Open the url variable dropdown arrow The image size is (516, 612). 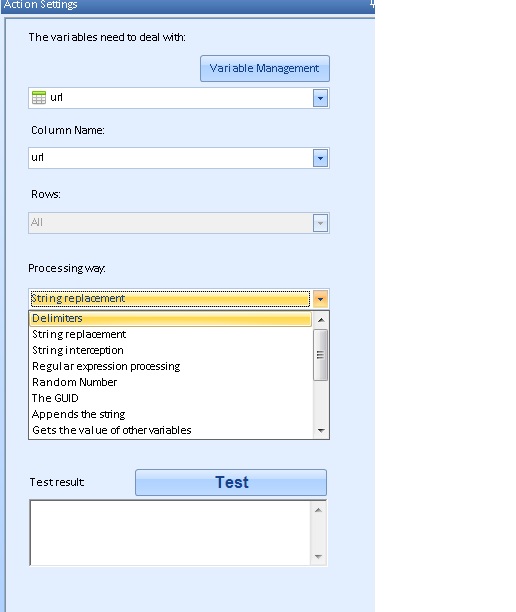click(x=320, y=98)
